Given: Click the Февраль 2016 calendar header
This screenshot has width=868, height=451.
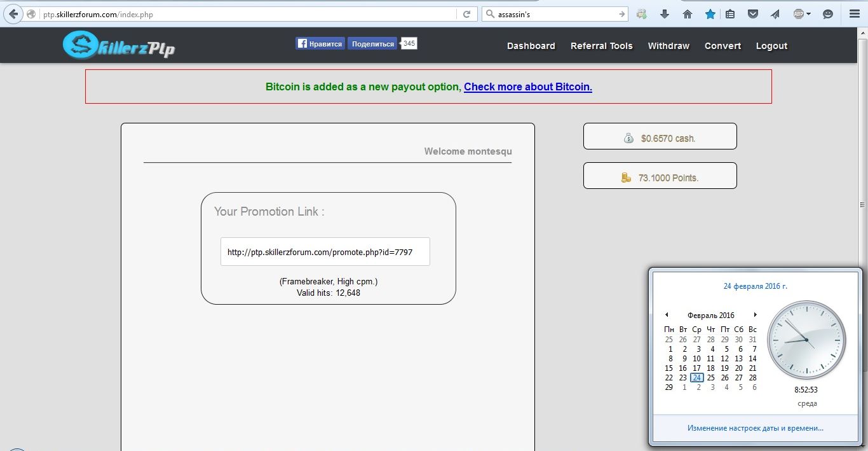Looking at the screenshot, I should 711,316.
